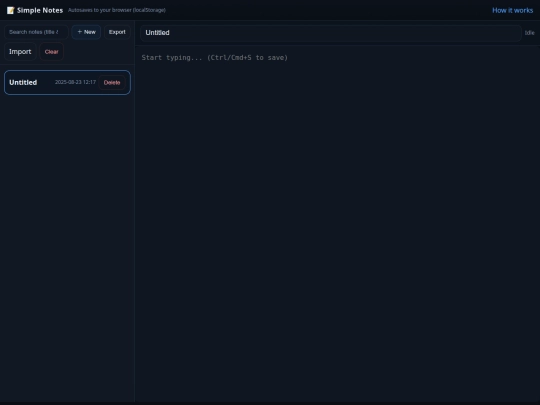Click the 2025-08-23 12:17 timestamp on the note
This screenshot has height=405, width=540.
(75, 82)
